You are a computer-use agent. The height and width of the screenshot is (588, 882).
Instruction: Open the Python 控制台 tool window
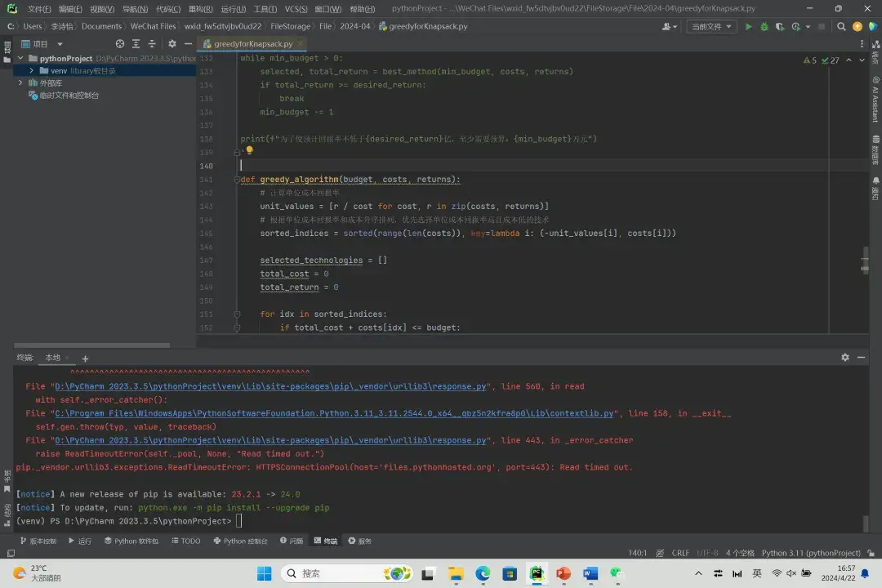coord(240,541)
